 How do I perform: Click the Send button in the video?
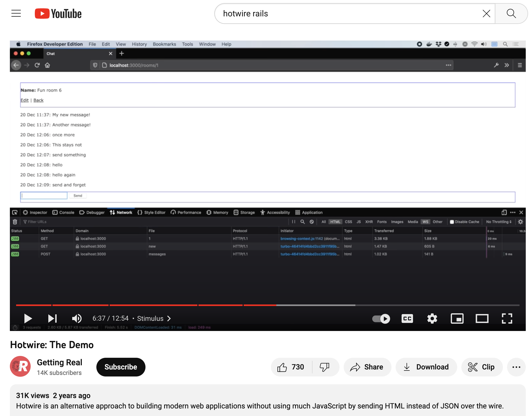coord(78,196)
